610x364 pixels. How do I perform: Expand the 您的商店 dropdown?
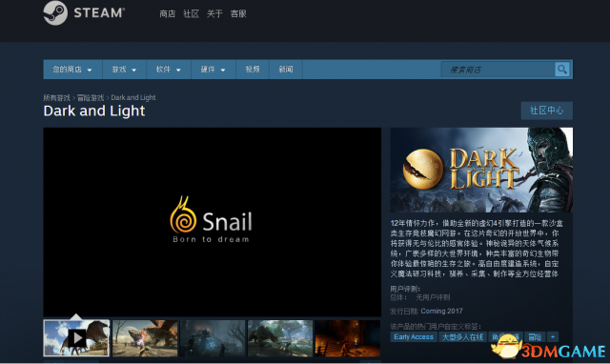click(72, 70)
